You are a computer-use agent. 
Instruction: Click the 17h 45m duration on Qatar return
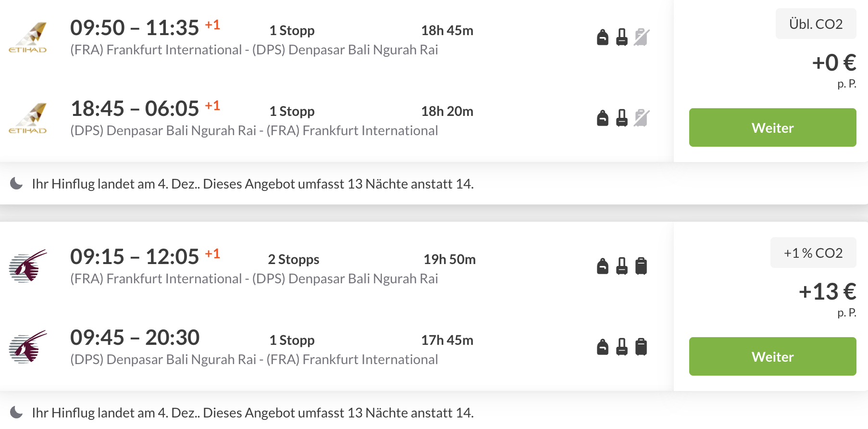point(447,341)
